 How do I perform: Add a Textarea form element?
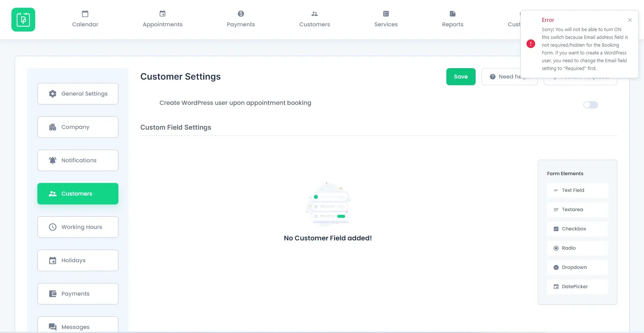577,210
